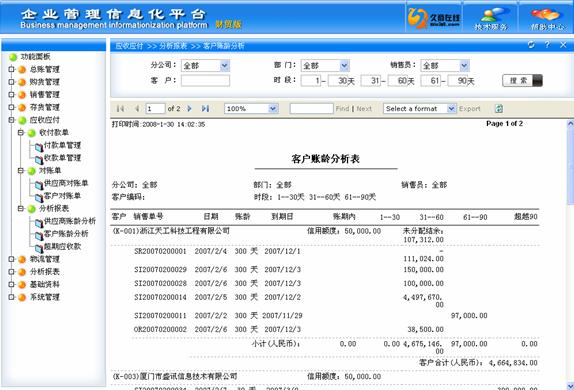
Task: Open the 技术服务 header icon
Action: pyautogui.click(x=491, y=19)
